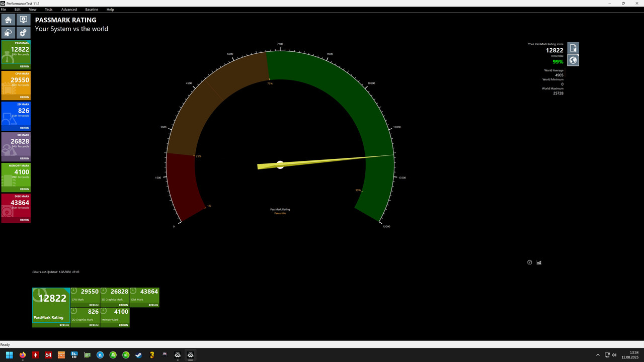This screenshot has width=644, height=362.
Task: Click the green 99% percentile value
Action: 558,62
